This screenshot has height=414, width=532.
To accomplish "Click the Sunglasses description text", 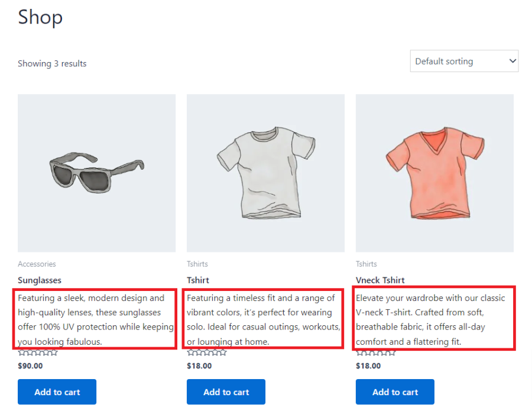I will (x=95, y=319).
